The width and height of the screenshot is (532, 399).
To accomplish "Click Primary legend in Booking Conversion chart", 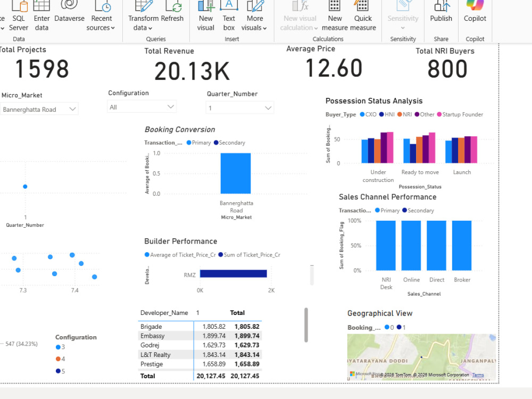I will click(x=198, y=143).
